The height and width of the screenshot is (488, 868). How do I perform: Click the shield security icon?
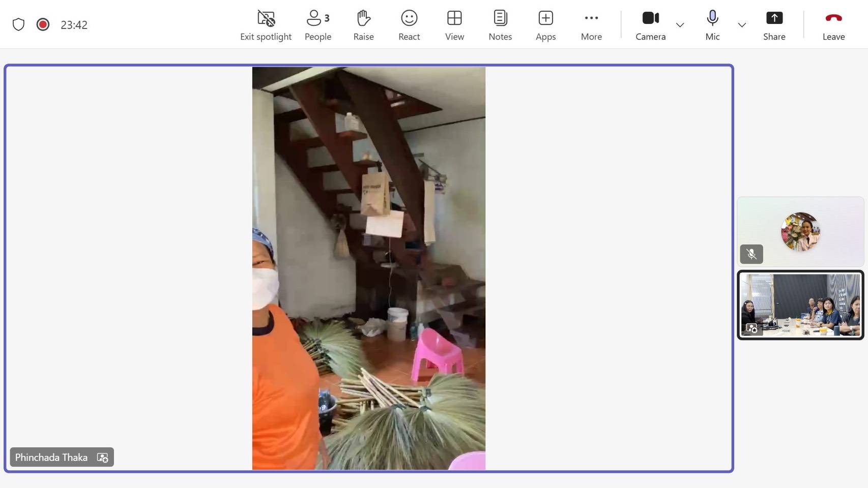[18, 24]
